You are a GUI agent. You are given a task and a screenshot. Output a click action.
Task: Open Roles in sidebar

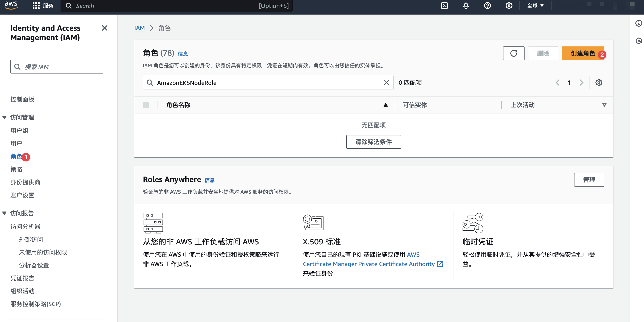pyautogui.click(x=16, y=156)
